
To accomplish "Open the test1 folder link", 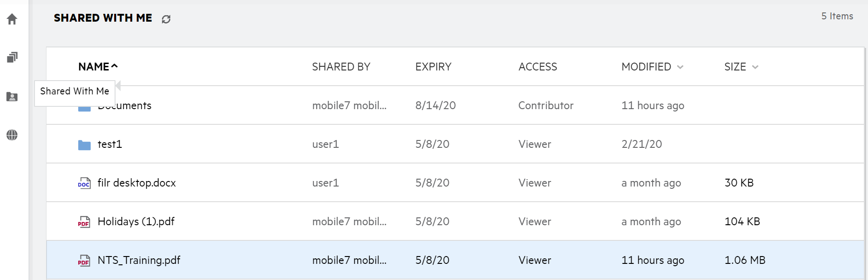I will (110, 144).
